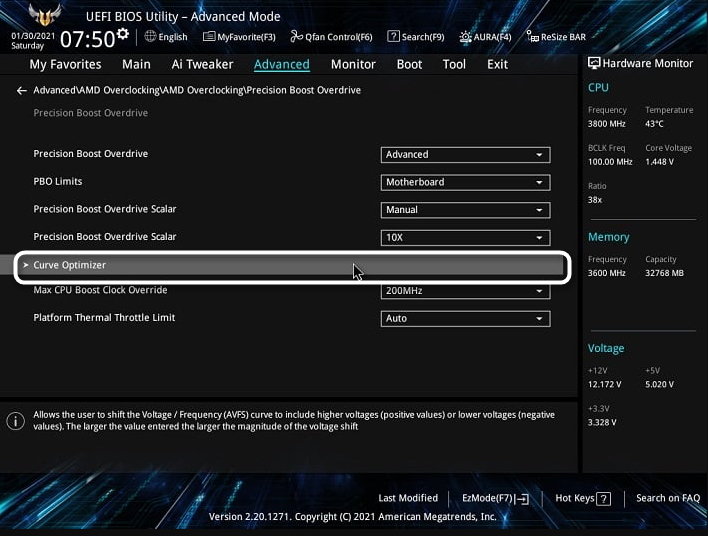
Task: Open MyFavorite(F3) from the top bar
Action: tap(239, 37)
